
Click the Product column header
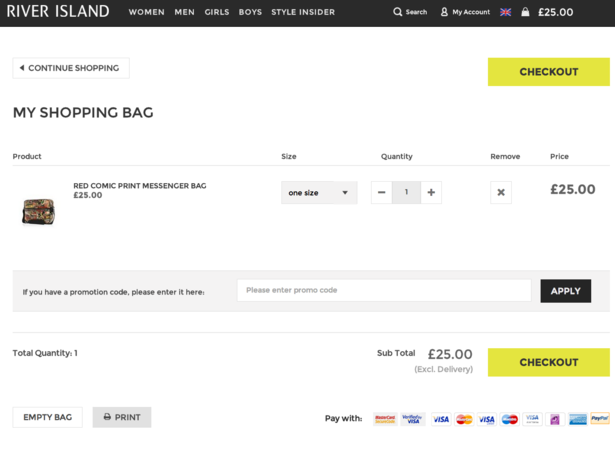click(x=27, y=156)
